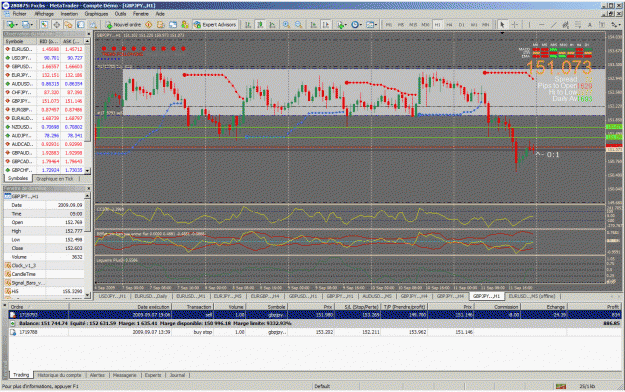625x392 pixels.
Task: Open the Fenetre menu
Action: 141,14
